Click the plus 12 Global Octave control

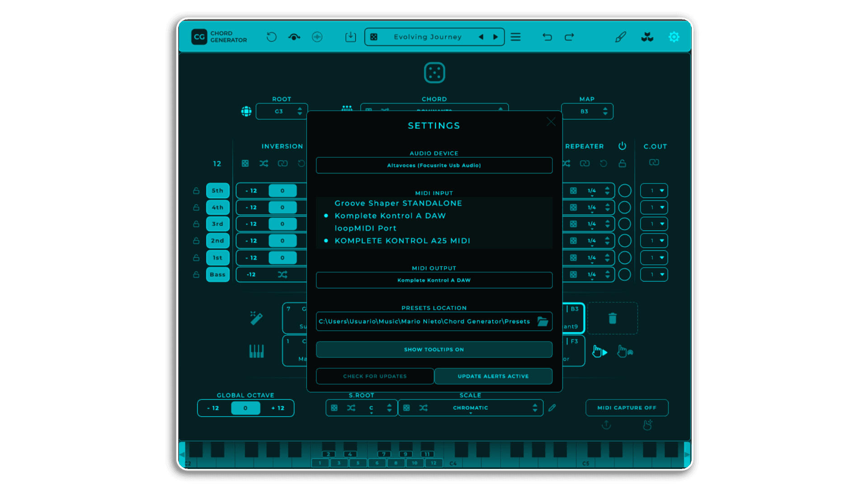(x=278, y=408)
